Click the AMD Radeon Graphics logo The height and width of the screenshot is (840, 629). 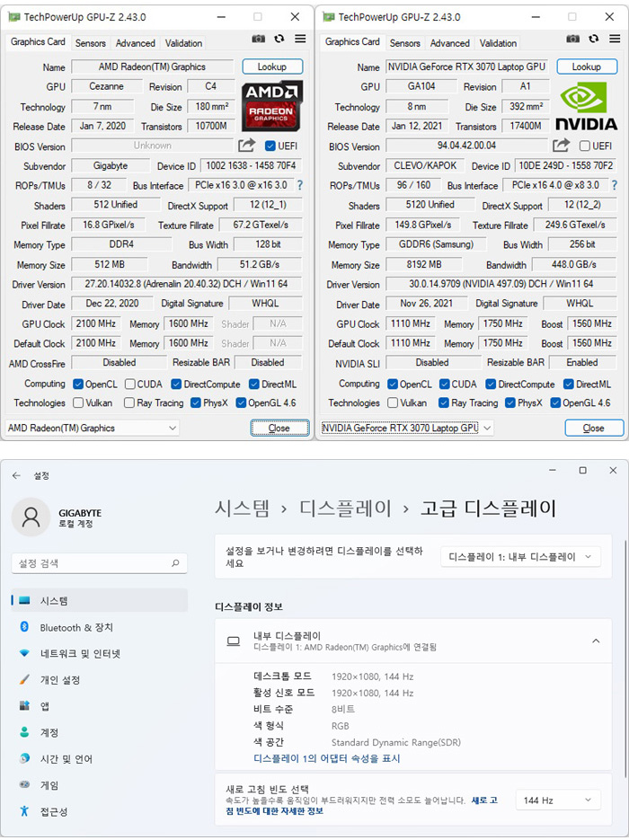pyautogui.click(x=271, y=105)
